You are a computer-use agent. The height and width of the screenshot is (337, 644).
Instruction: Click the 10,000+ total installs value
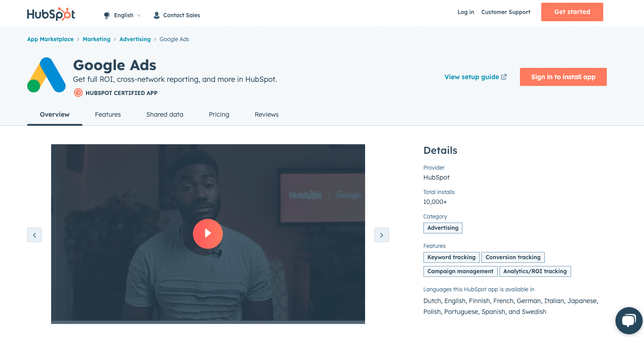[435, 202]
